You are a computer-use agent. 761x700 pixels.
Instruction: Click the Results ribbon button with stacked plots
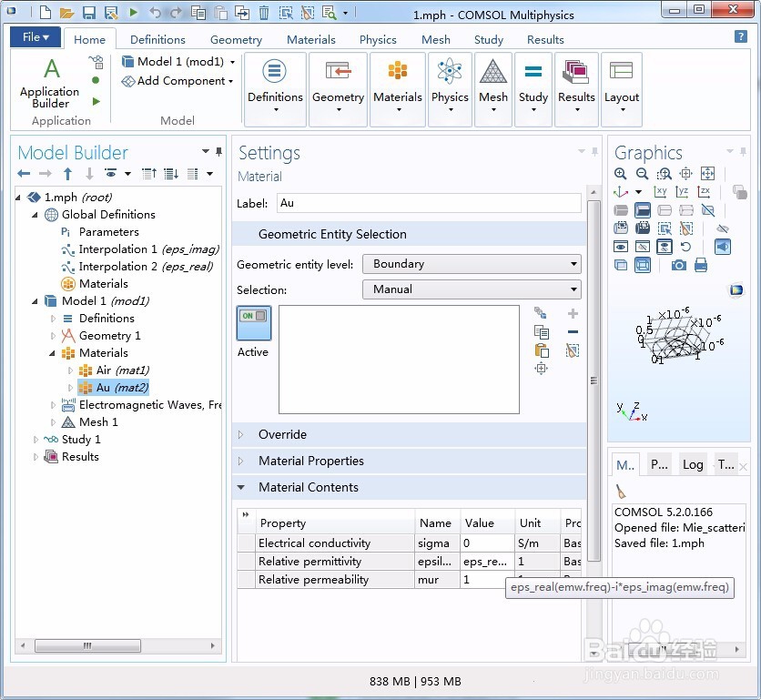[576, 89]
